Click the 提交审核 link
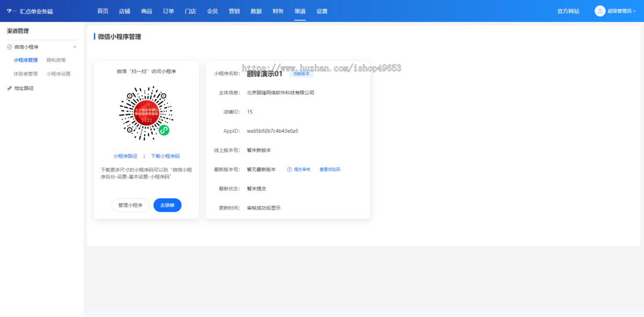The height and width of the screenshot is (317, 644). (x=302, y=169)
